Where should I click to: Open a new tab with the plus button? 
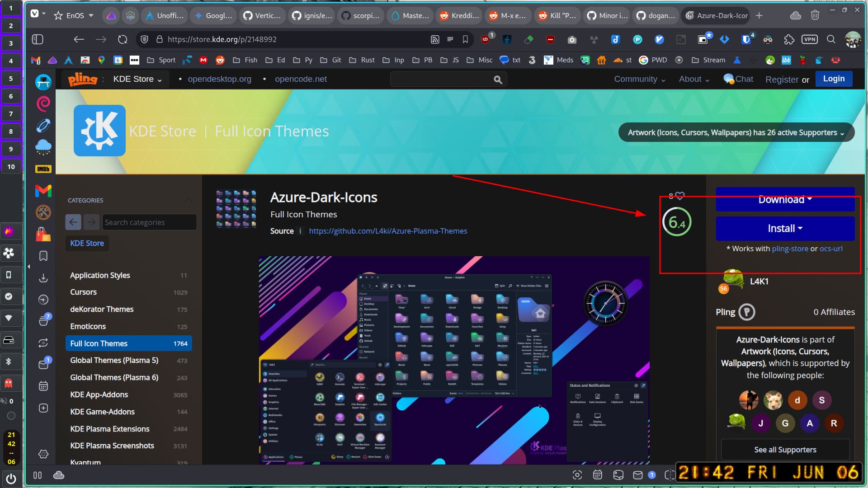(759, 15)
